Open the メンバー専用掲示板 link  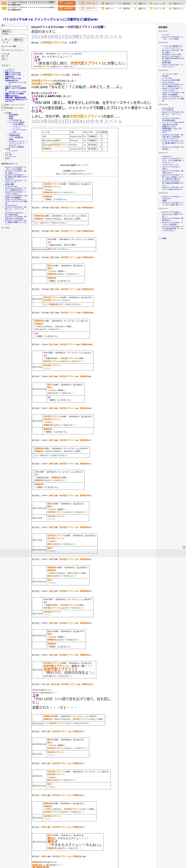point(16,137)
